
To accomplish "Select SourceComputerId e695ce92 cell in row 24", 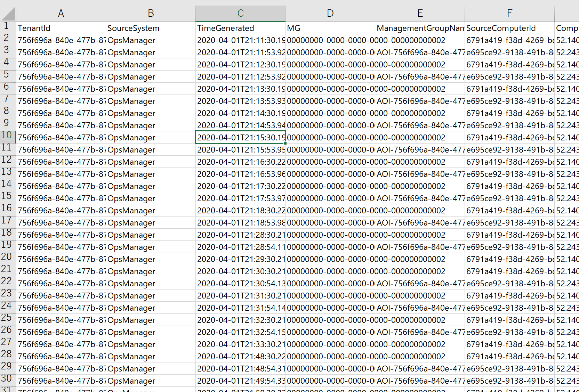I will click(x=509, y=308).
